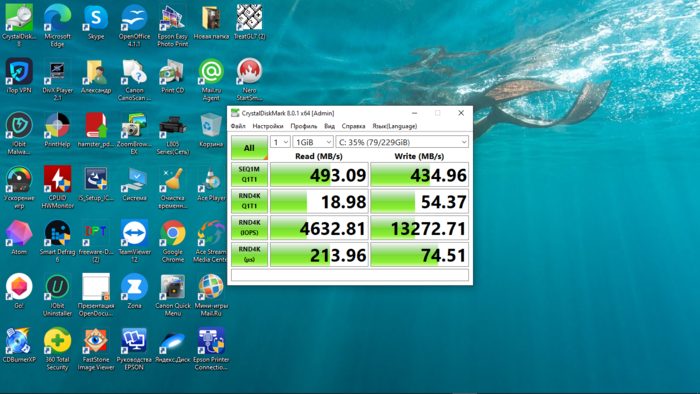Click RND4K IOPS read value 4632.81
The height and width of the screenshot is (394, 700).
point(319,228)
